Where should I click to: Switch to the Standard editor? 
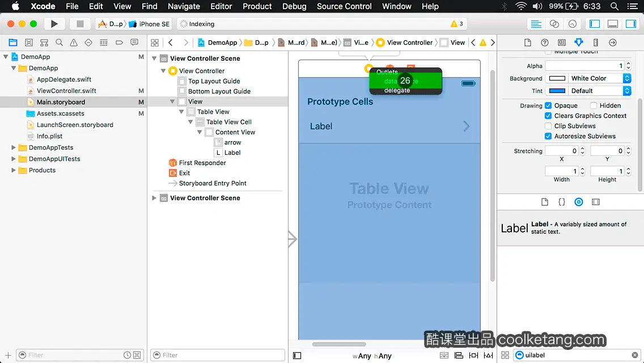click(x=536, y=24)
